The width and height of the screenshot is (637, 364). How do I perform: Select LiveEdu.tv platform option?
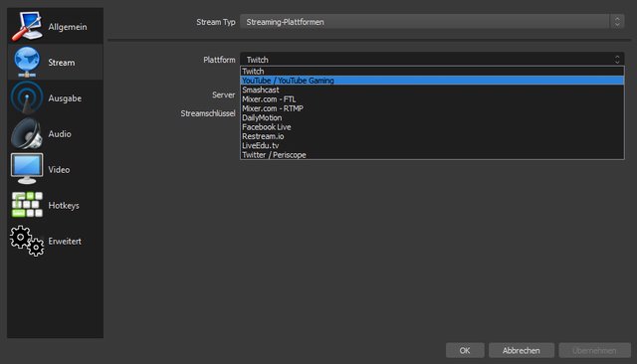point(432,145)
